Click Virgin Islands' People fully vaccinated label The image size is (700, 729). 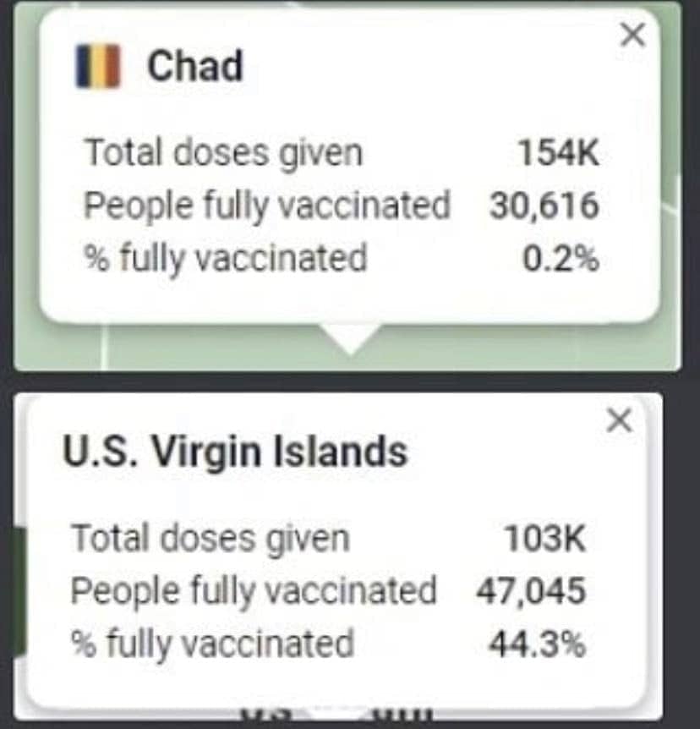coord(253,590)
